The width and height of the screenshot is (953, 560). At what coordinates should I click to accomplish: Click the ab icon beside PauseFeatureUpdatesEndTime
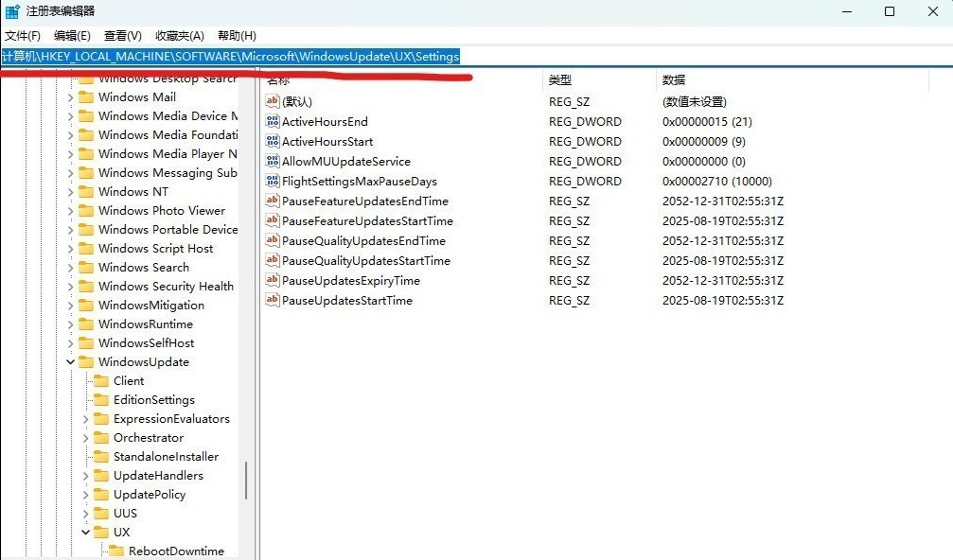tap(272, 201)
